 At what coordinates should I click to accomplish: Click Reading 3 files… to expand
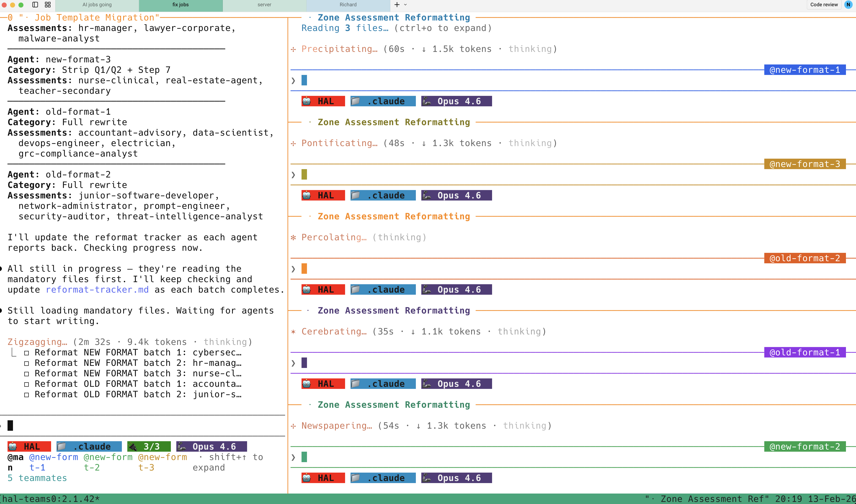[x=396, y=28]
